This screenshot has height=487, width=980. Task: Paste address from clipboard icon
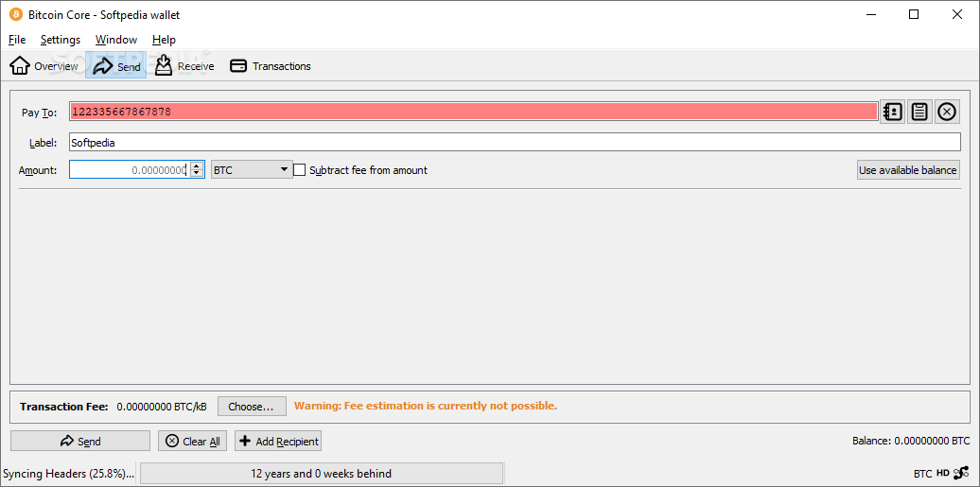pos(919,112)
